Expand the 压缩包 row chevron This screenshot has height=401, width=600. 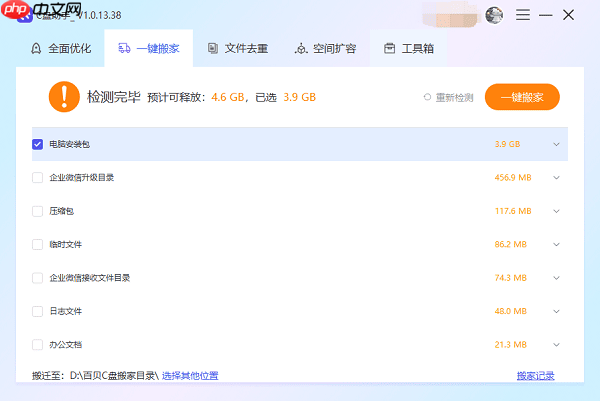click(x=556, y=211)
